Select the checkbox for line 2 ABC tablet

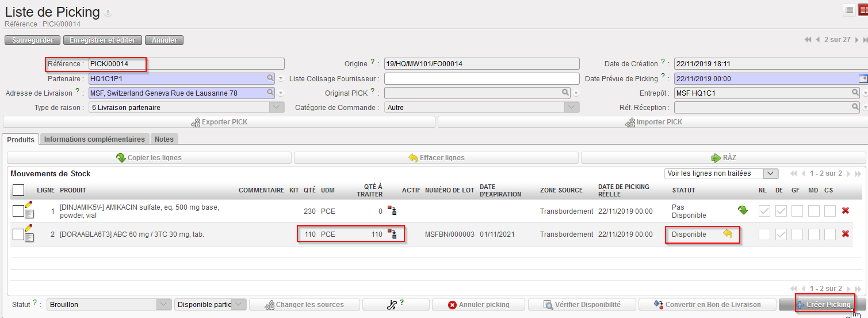(x=18, y=234)
